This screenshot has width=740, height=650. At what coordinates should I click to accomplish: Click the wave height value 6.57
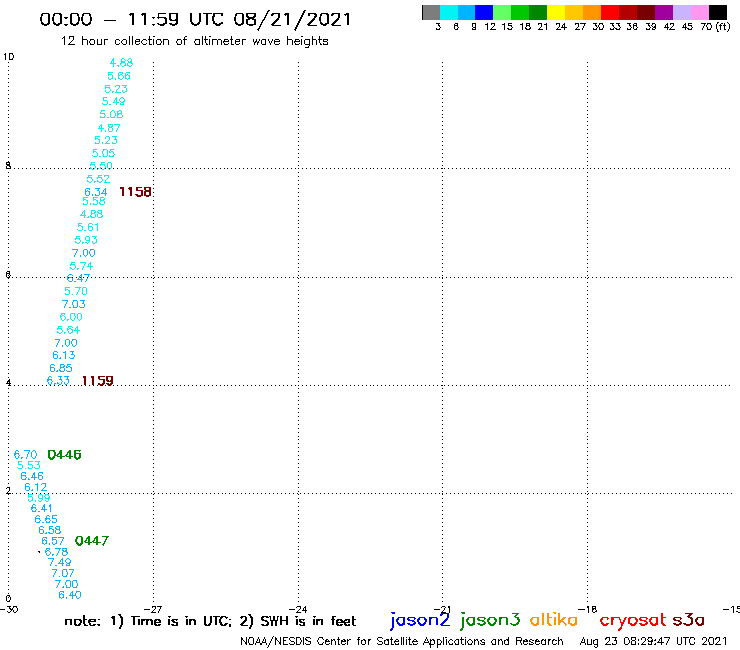coord(53,541)
